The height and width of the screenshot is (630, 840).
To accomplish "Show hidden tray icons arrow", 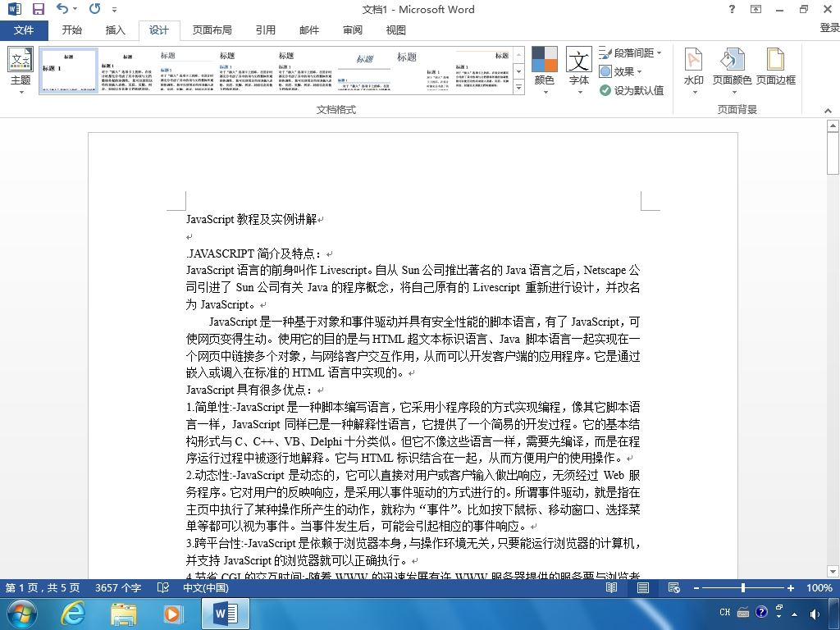I will point(794,614).
